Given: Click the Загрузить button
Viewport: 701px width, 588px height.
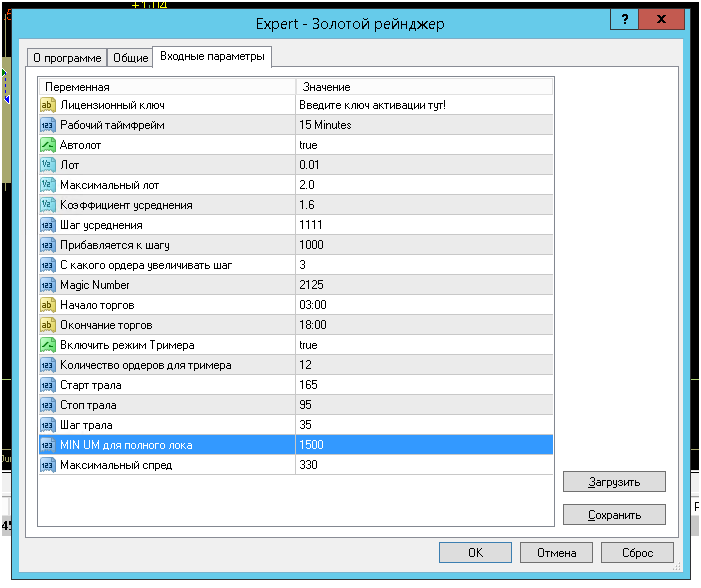Looking at the screenshot, I should click(614, 482).
